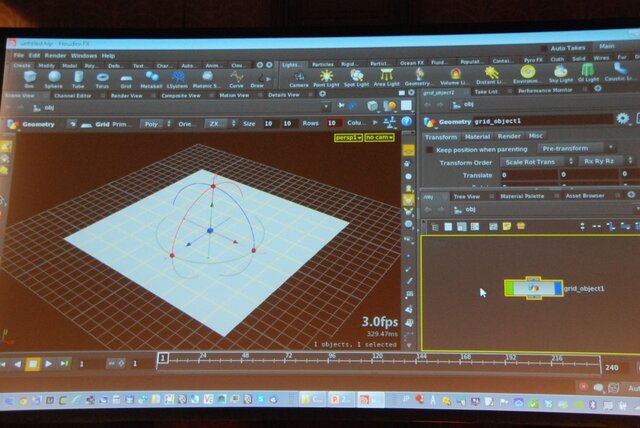Click the Rows value field
The image size is (640, 428).
coord(333,123)
